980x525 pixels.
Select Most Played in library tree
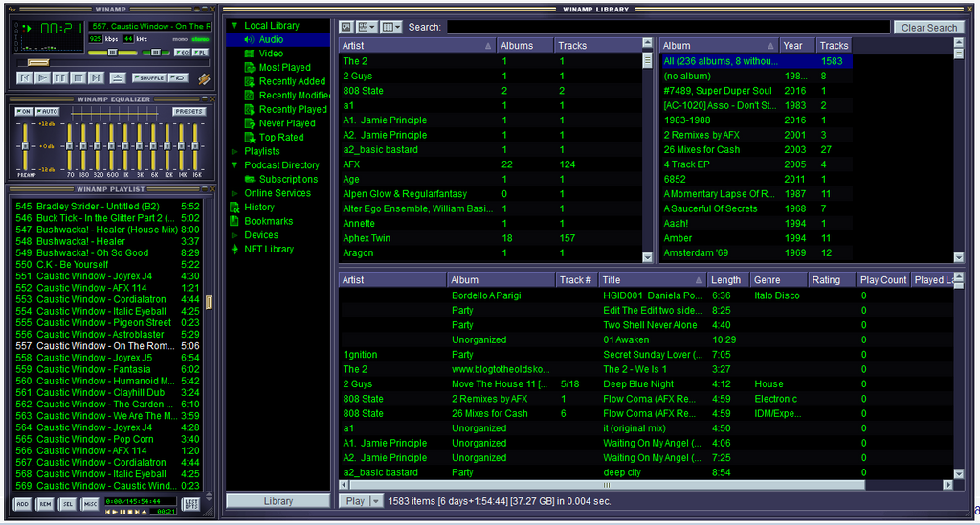pos(284,68)
